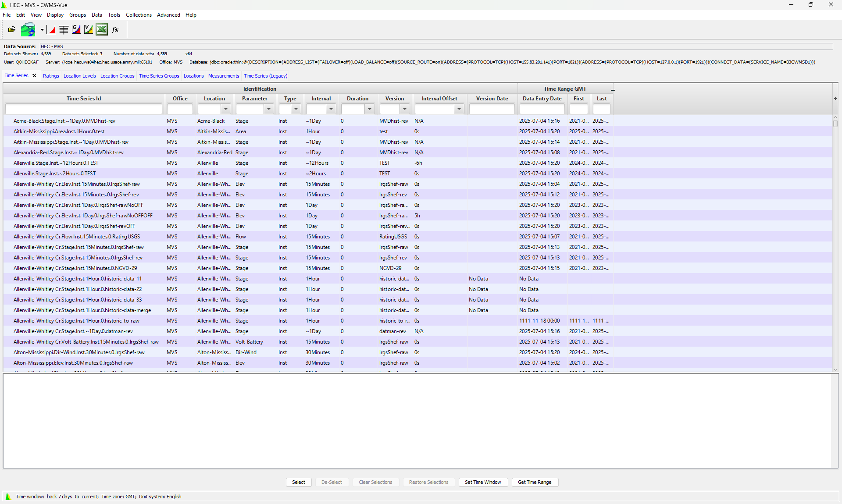
Task: Open the graphical editor G icon
Action: 76,30
